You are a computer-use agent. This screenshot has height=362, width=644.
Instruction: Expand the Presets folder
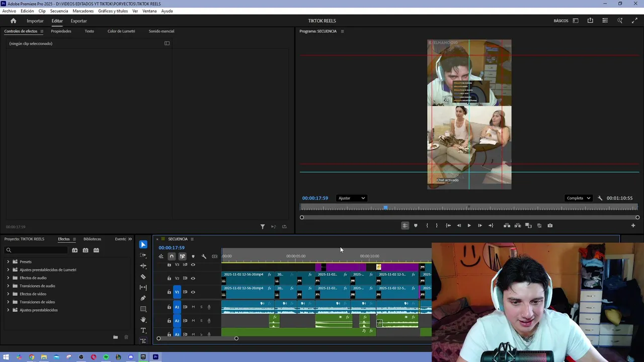pyautogui.click(x=8, y=262)
